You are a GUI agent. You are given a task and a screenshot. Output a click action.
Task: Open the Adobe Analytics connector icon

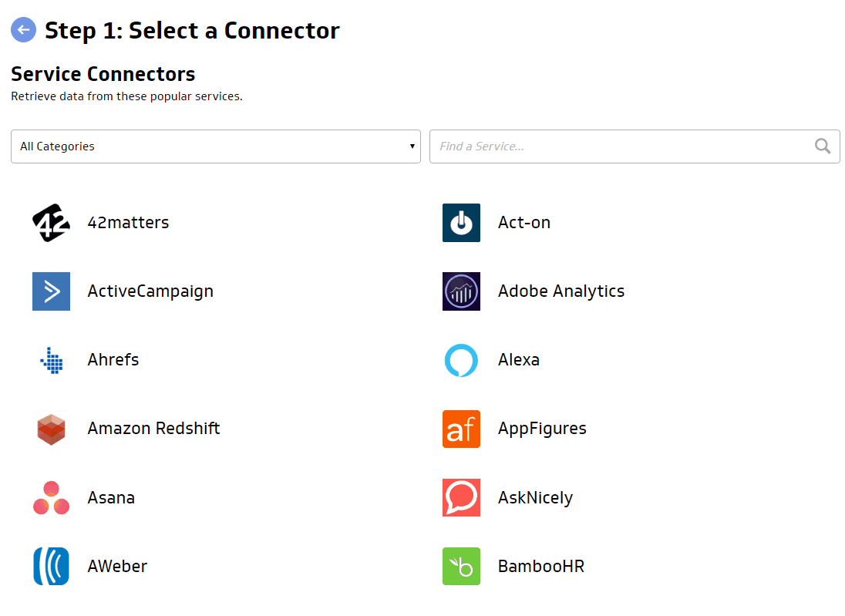tap(461, 291)
